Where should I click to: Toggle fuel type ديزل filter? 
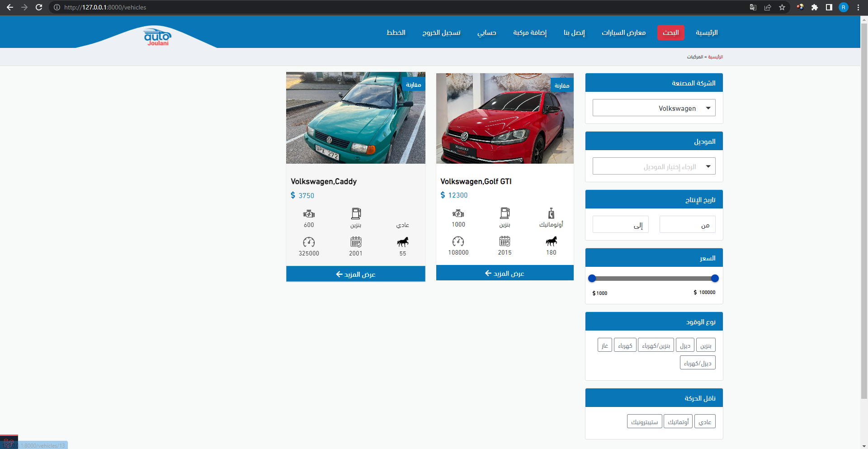(685, 345)
